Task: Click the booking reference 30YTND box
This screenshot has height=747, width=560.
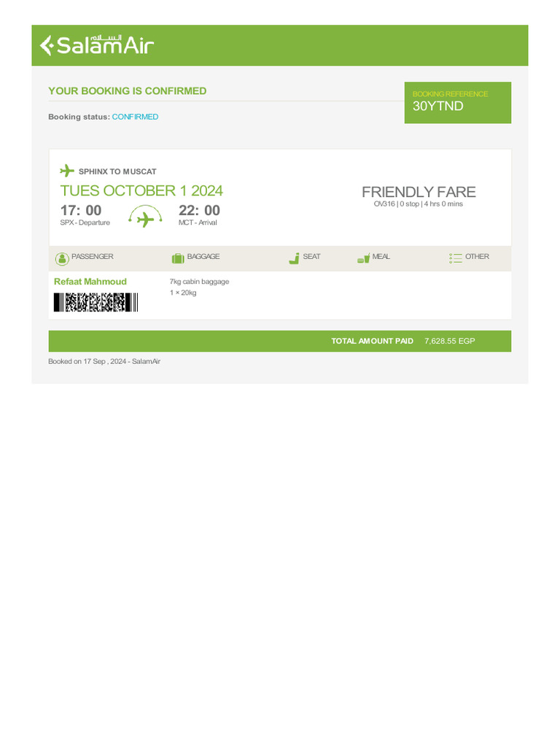Action: point(457,102)
